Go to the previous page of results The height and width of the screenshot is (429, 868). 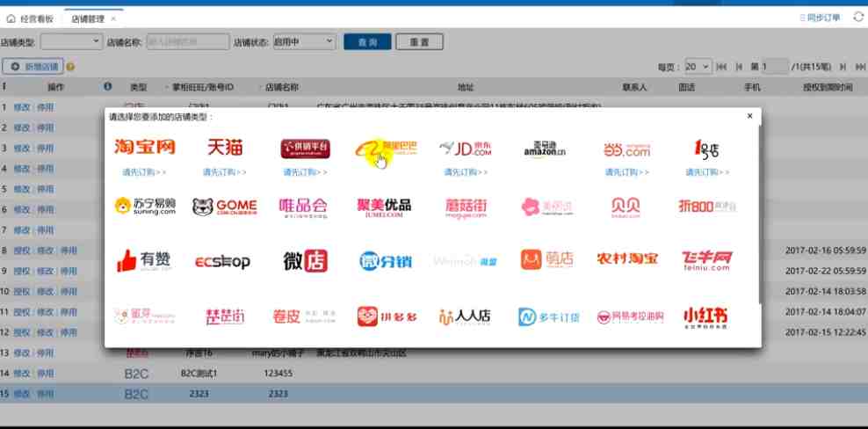point(739,67)
